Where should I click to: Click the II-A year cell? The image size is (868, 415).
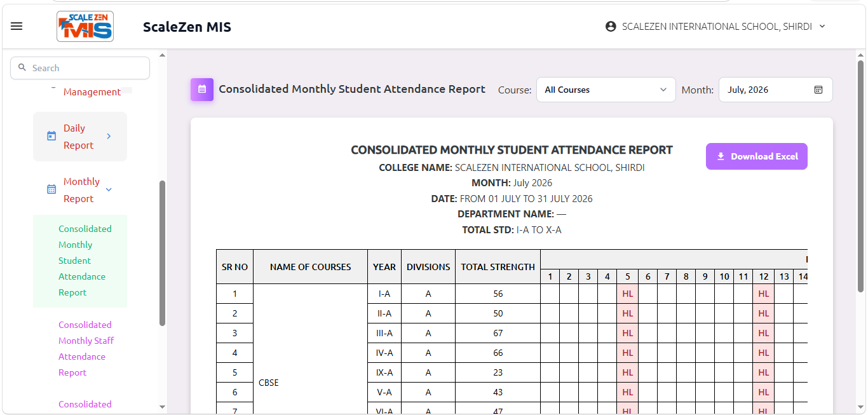tap(384, 313)
